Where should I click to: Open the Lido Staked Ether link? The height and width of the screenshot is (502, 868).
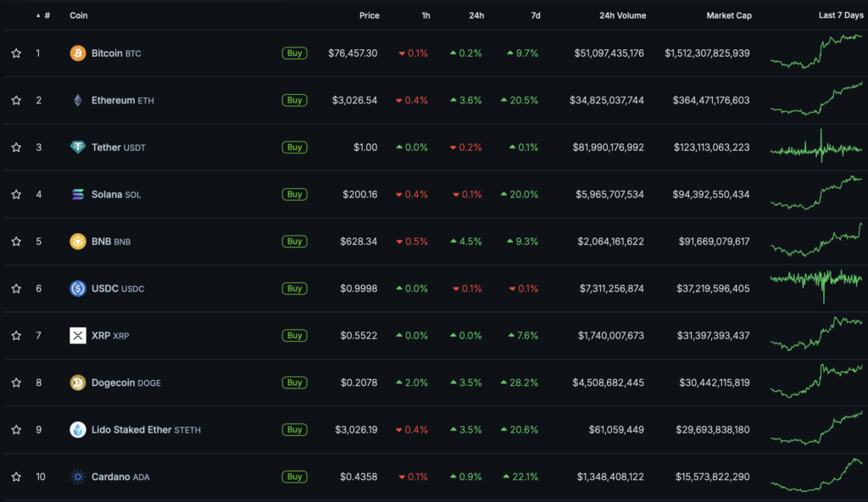(131, 430)
